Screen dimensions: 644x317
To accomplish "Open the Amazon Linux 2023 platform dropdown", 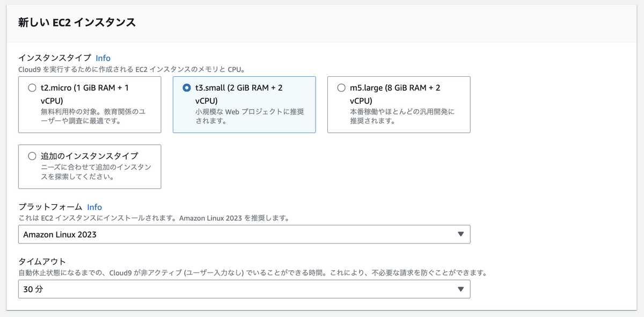I will pyautogui.click(x=244, y=234).
